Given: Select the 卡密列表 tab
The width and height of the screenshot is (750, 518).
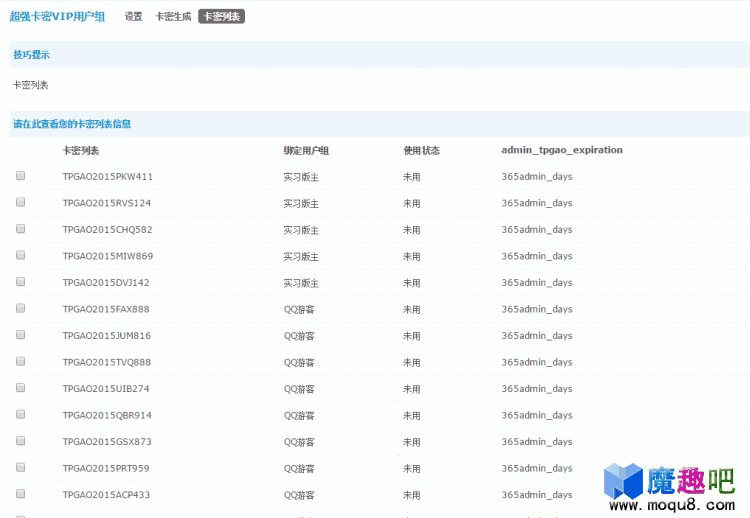Looking at the screenshot, I should tap(221, 16).
